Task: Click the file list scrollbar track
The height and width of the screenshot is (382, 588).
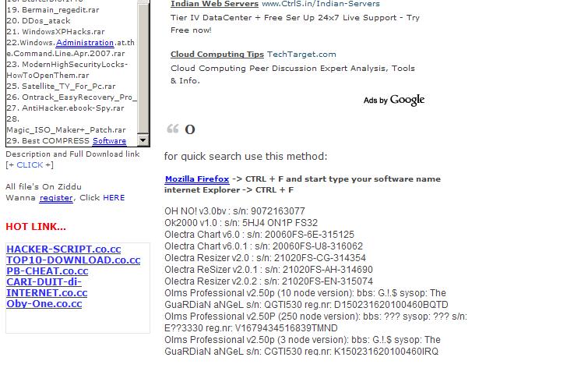Action: (x=143, y=68)
